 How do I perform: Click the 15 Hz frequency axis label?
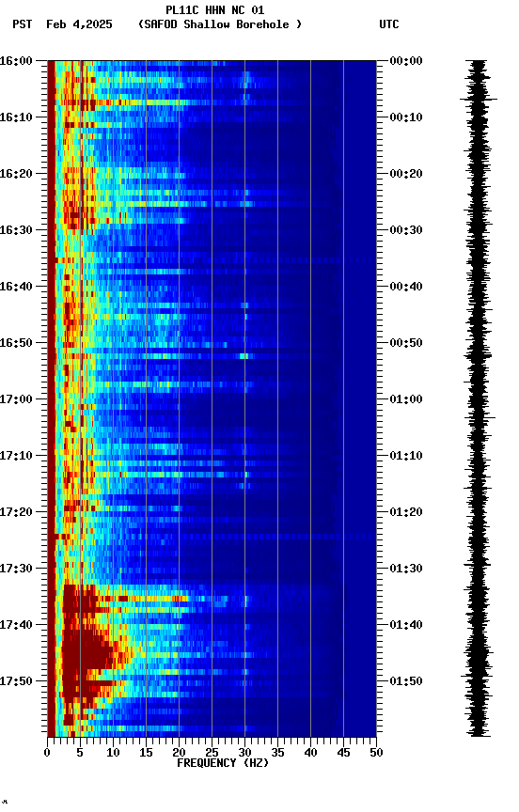146,753
